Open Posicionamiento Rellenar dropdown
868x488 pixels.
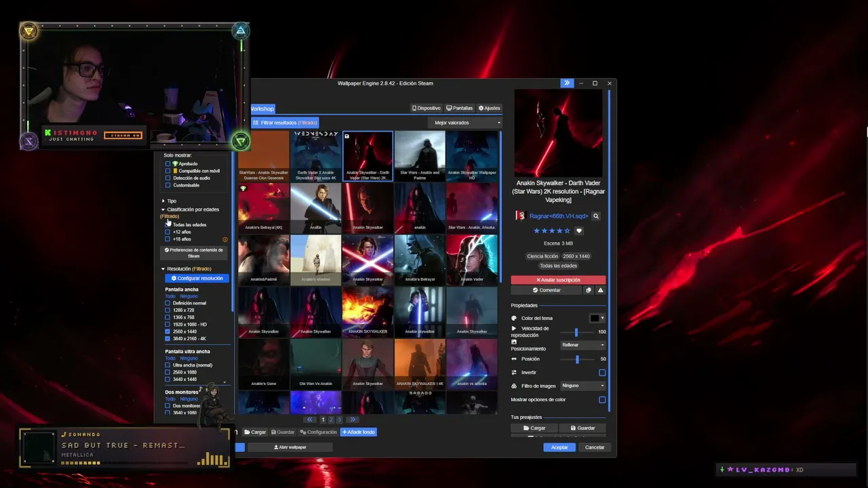583,345
